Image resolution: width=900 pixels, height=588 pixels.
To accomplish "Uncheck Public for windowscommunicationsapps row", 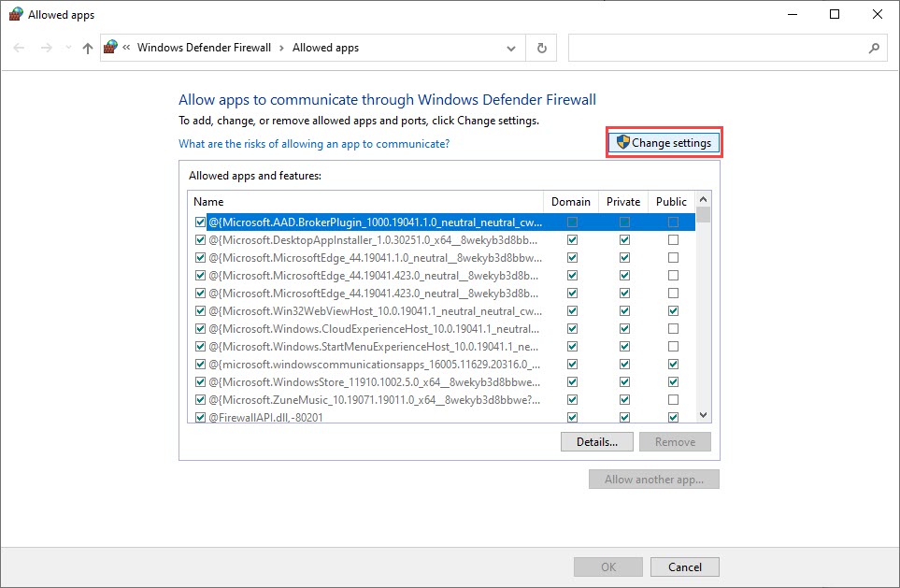I will click(673, 364).
